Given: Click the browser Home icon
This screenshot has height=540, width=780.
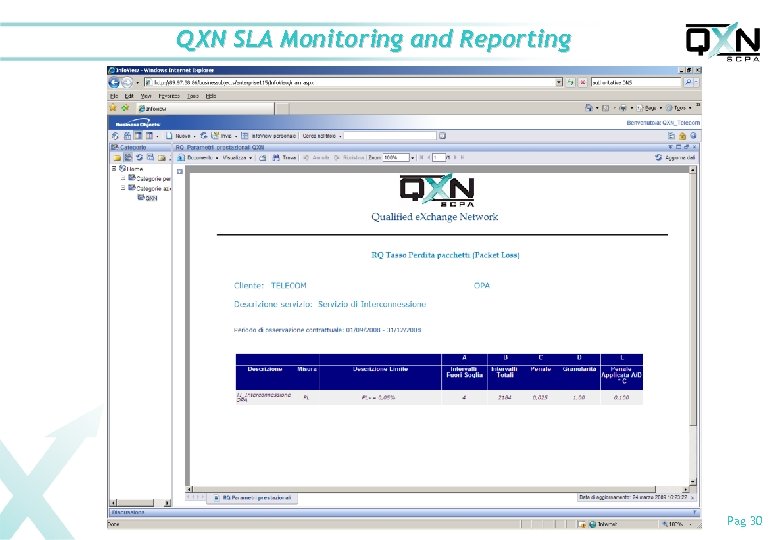Looking at the screenshot, I should (588, 107).
